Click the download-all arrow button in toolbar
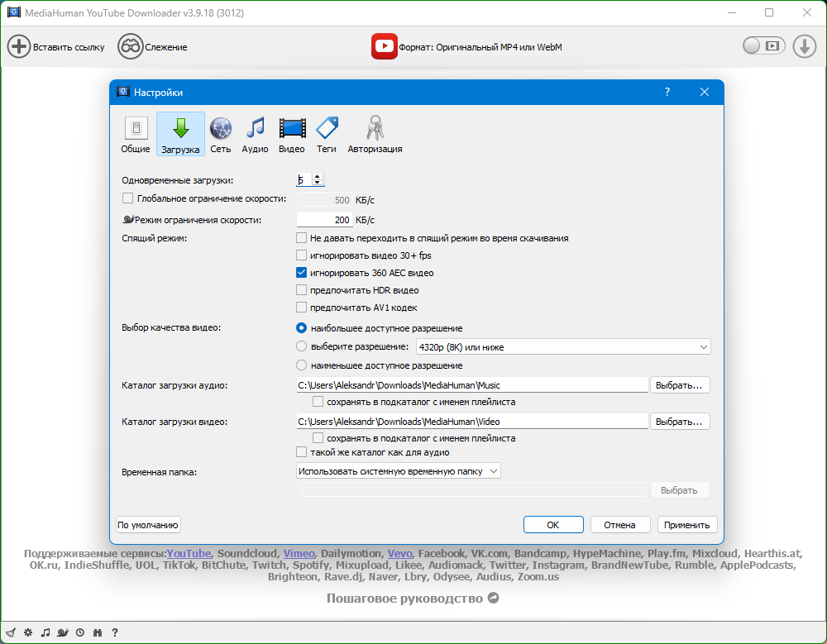 [804, 46]
